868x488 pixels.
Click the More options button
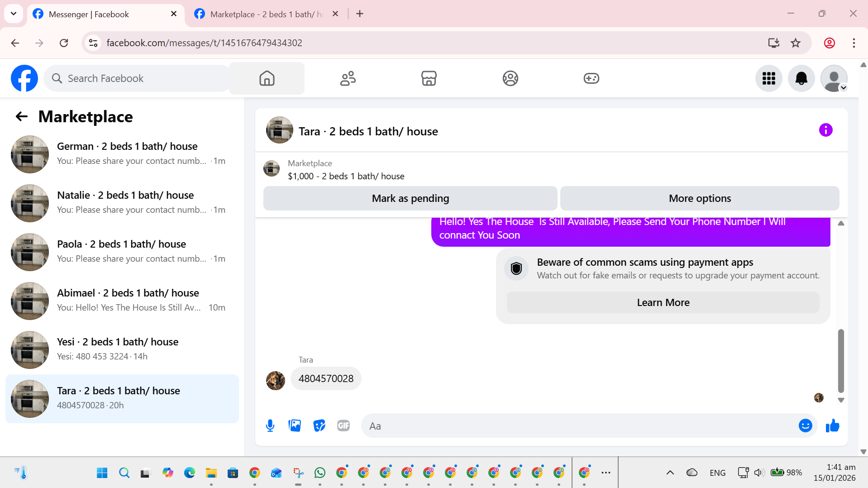[x=700, y=198]
